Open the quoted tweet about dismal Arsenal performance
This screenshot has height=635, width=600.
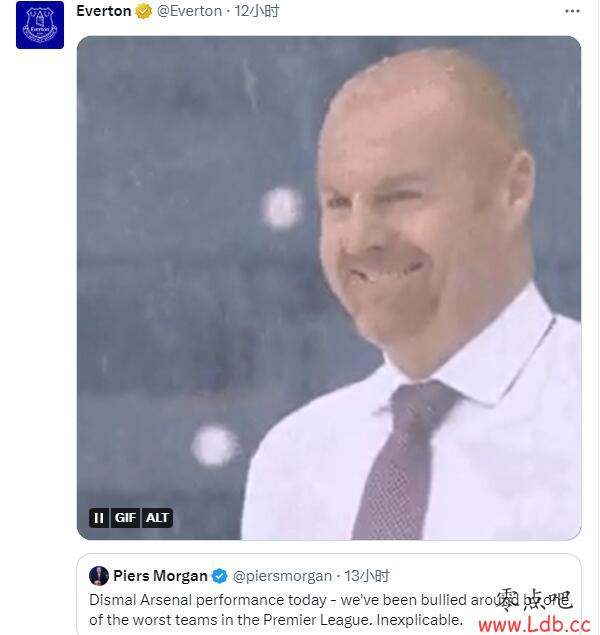click(x=329, y=594)
